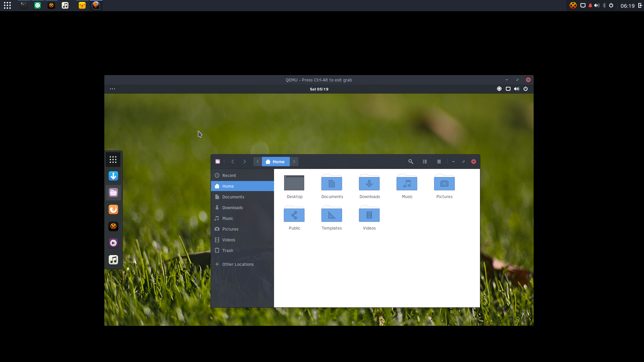Select the Videos folder in the main pane

(369, 215)
